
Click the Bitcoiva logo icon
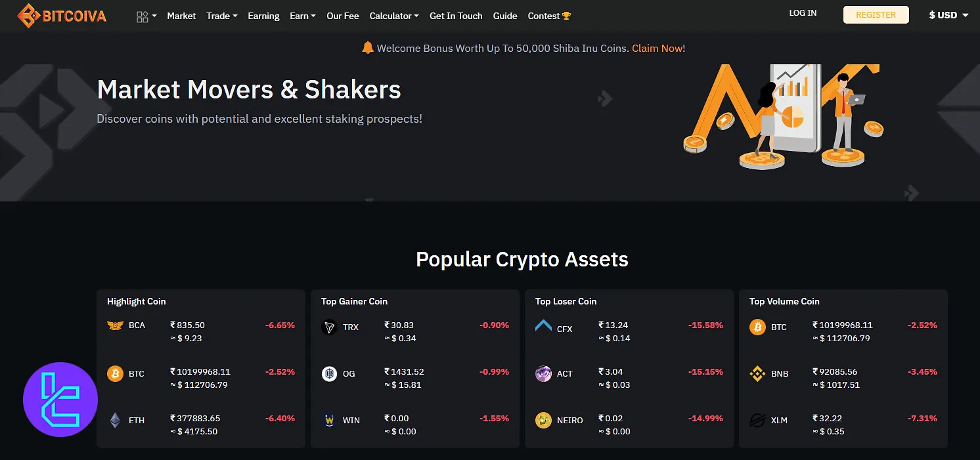pos(28,16)
